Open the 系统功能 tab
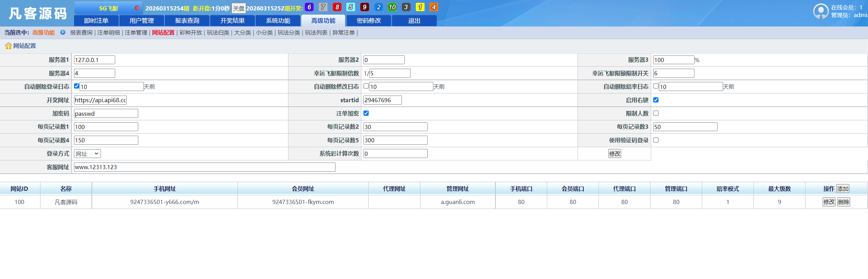The width and height of the screenshot is (868, 279). [x=278, y=21]
